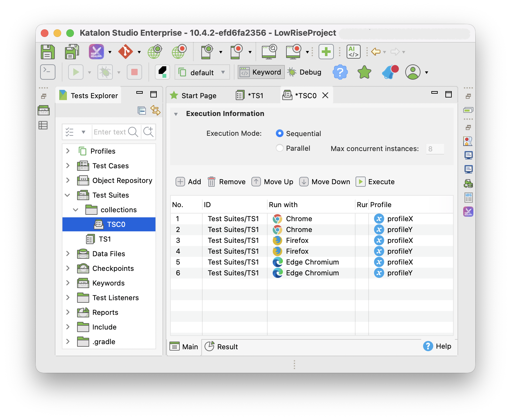Open the Result tab at bottom
Image resolution: width=511 pixels, height=420 pixels.
(222, 347)
